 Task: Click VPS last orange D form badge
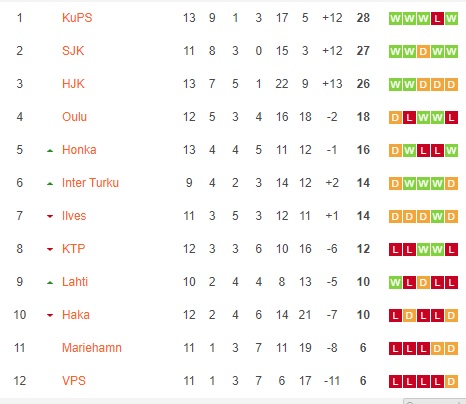451,381
